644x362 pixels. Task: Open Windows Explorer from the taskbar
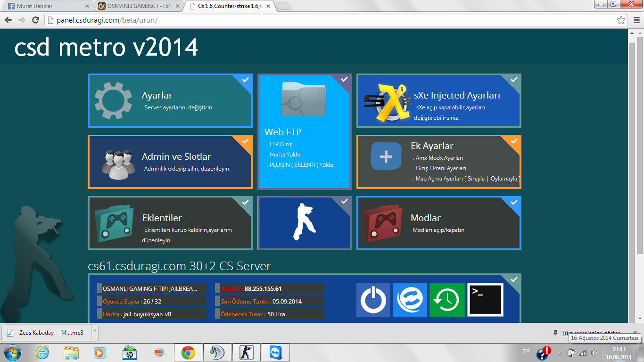pyautogui.click(x=71, y=353)
